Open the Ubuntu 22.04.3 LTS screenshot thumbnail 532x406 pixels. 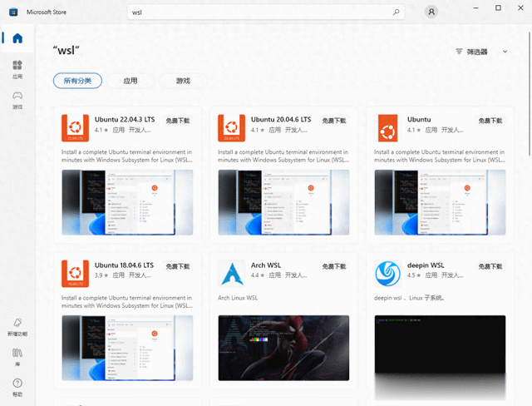pyautogui.click(x=127, y=202)
